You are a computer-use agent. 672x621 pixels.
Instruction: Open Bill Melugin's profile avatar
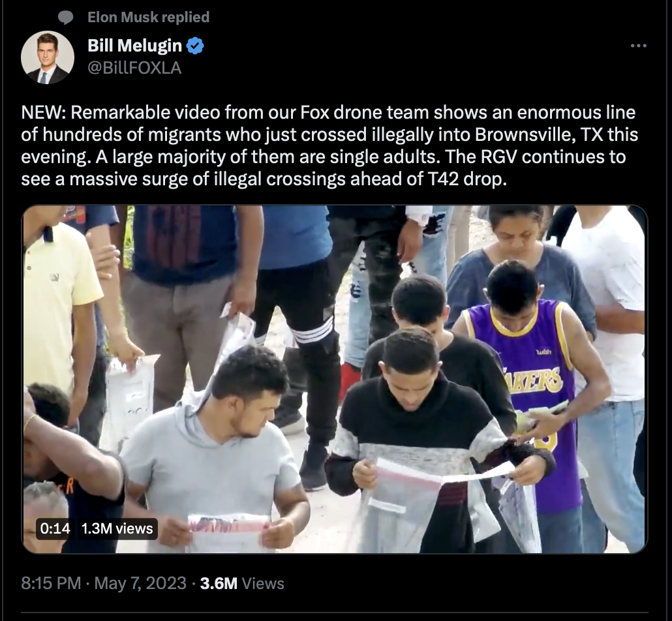point(47,57)
